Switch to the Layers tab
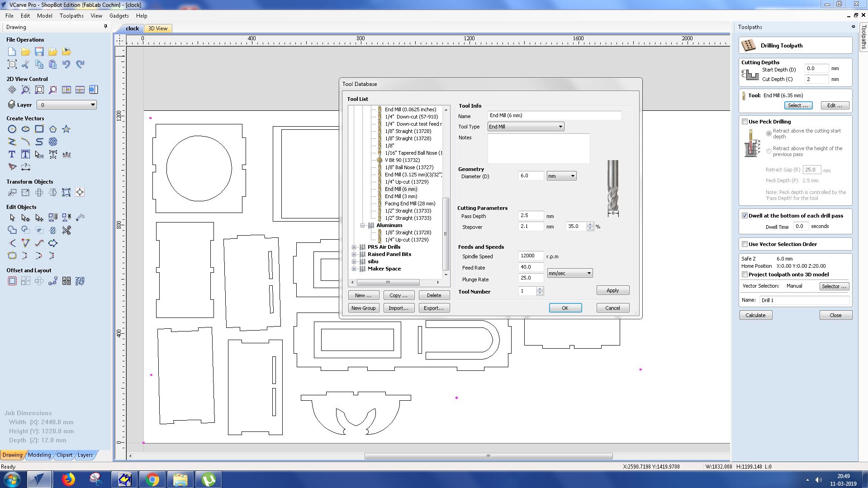The height and width of the screenshot is (488, 868). [x=85, y=455]
